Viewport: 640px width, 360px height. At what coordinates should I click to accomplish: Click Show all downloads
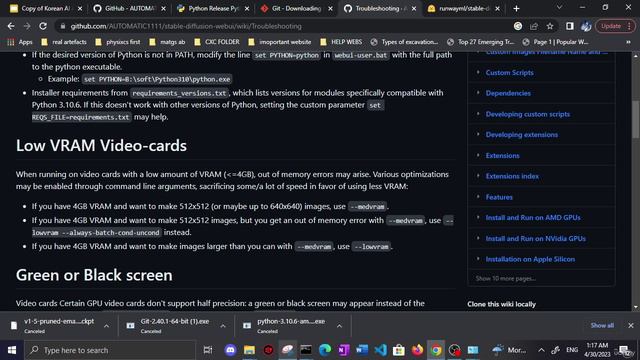pyautogui.click(x=602, y=325)
